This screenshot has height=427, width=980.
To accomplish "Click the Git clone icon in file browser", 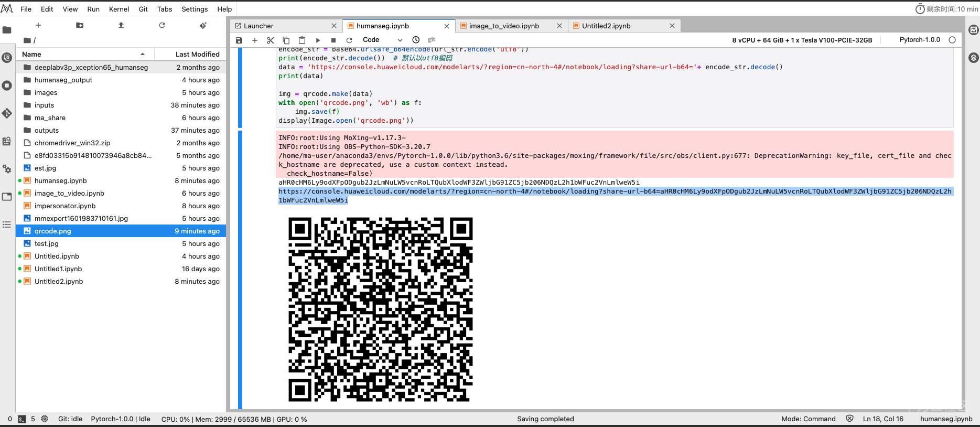I will (x=203, y=25).
